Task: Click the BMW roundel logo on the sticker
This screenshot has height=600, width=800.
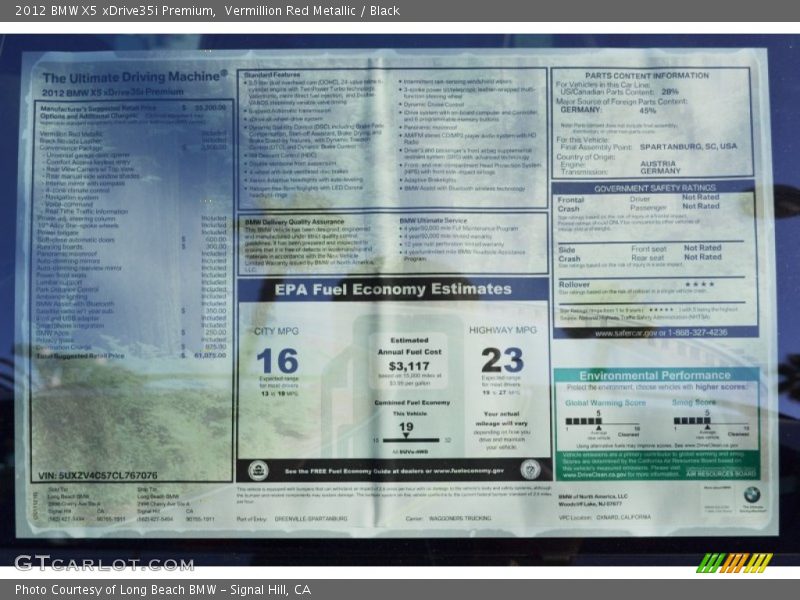Action: pyautogui.click(x=751, y=494)
